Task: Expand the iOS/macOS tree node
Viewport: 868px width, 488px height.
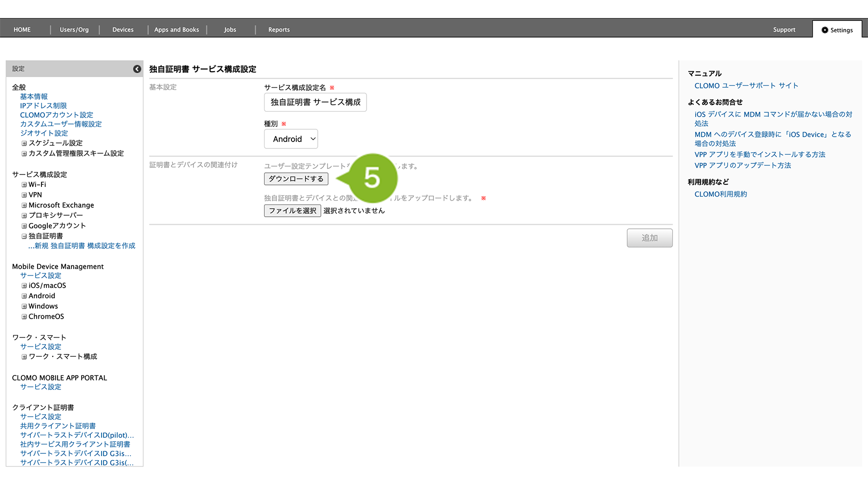Action: click(24, 286)
